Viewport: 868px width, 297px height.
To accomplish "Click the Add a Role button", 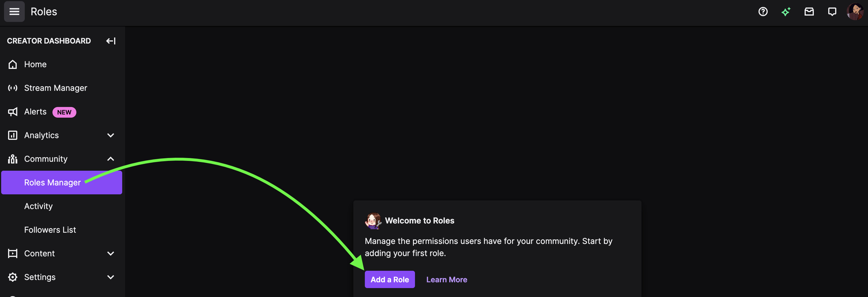I will 390,279.
